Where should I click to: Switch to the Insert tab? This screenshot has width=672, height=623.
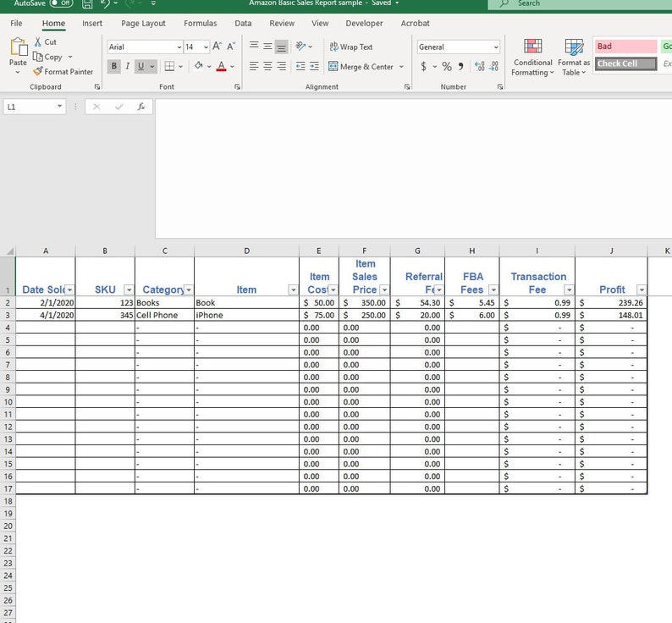point(92,23)
